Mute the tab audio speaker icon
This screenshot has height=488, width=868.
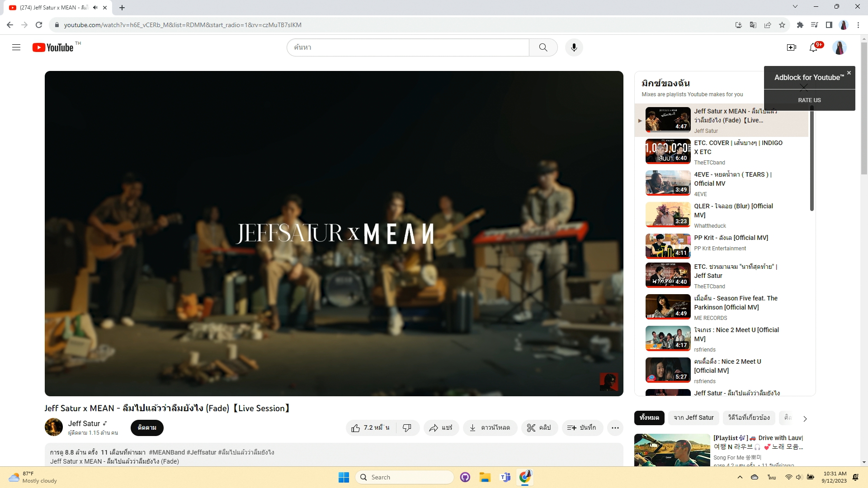(95, 8)
